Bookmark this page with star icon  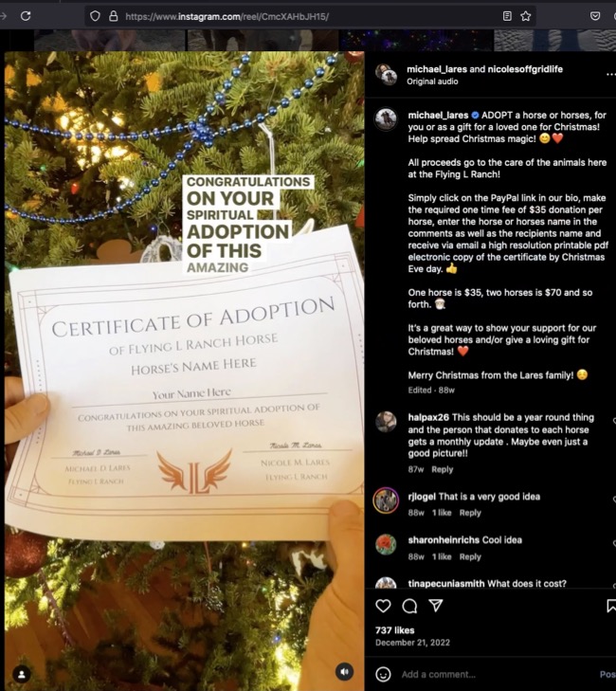point(526,16)
